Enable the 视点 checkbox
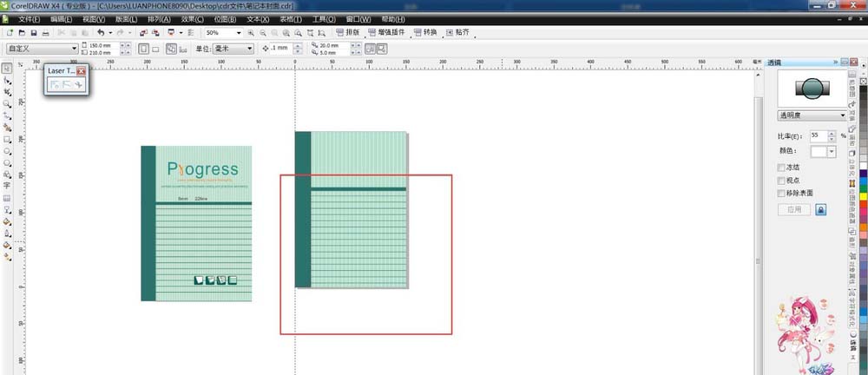 tap(781, 181)
